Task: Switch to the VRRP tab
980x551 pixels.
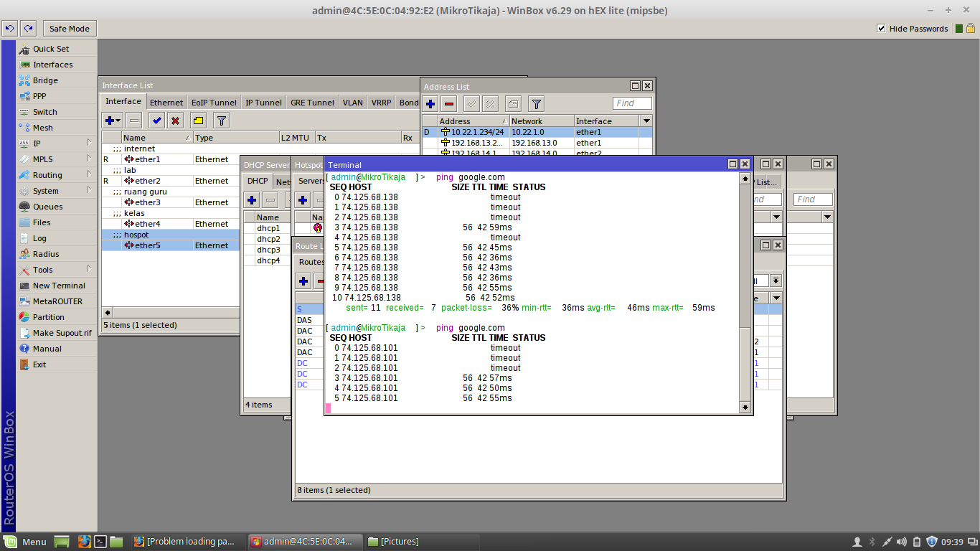Action: click(381, 103)
